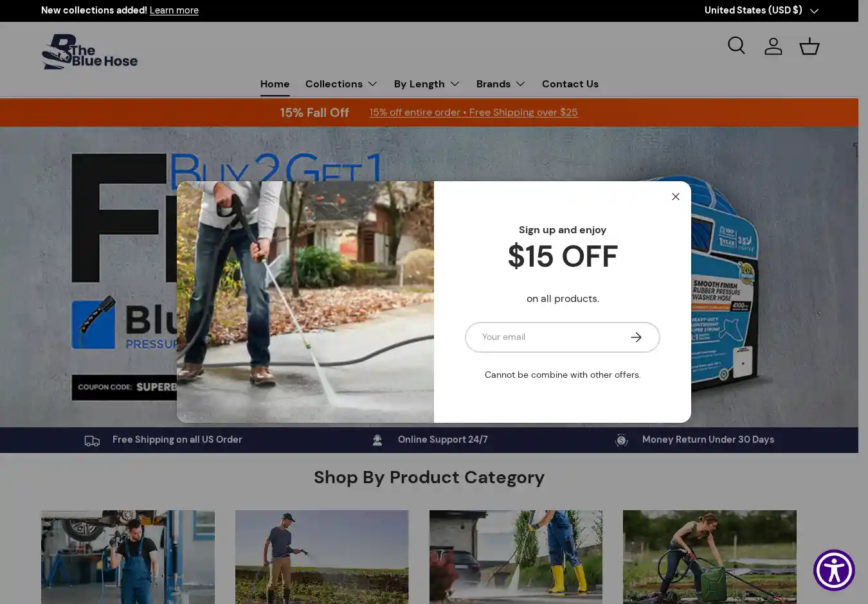868x604 pixels.
Task: Open the Contact Us page
Action: pyautogui.click(x=570, y=84)
